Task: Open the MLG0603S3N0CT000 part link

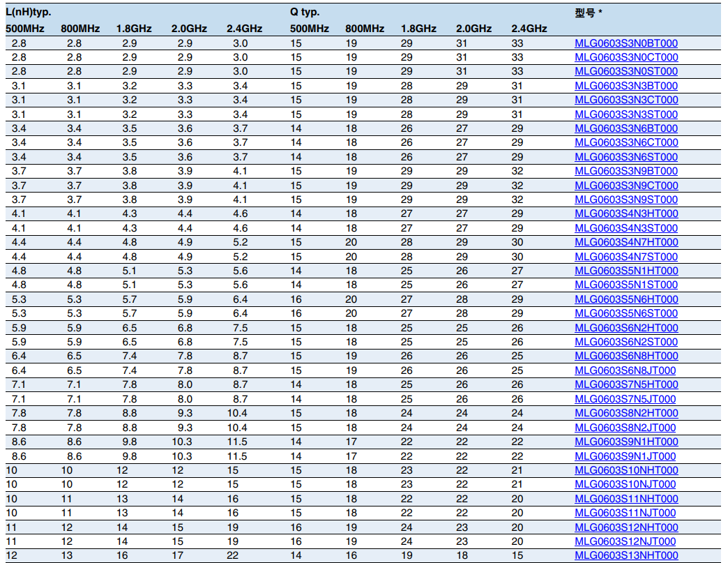Action: coord(626,57)
